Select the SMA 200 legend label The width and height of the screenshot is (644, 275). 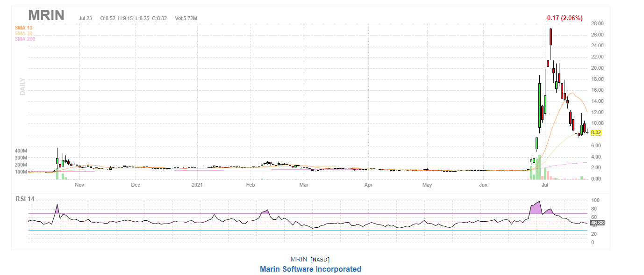[x=25, y=39]
